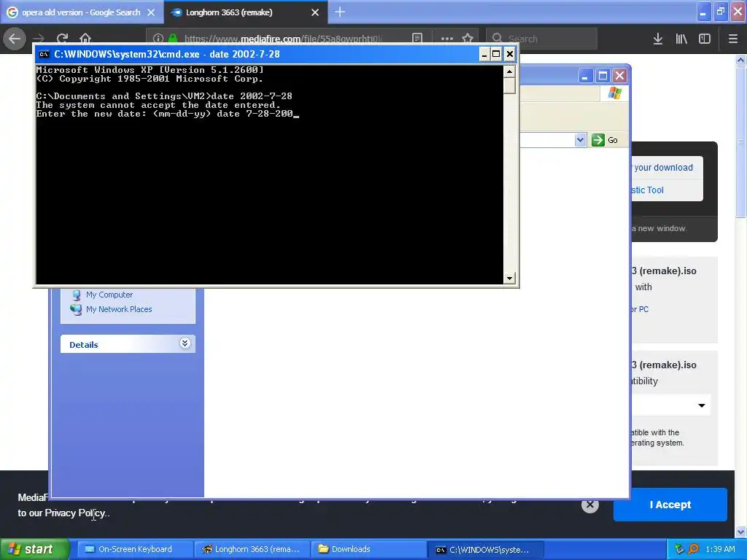Open Firefox hamburger menu
The width and height of the screenshot is (747, 560).
pyautogui.click(x=732, y=39)
